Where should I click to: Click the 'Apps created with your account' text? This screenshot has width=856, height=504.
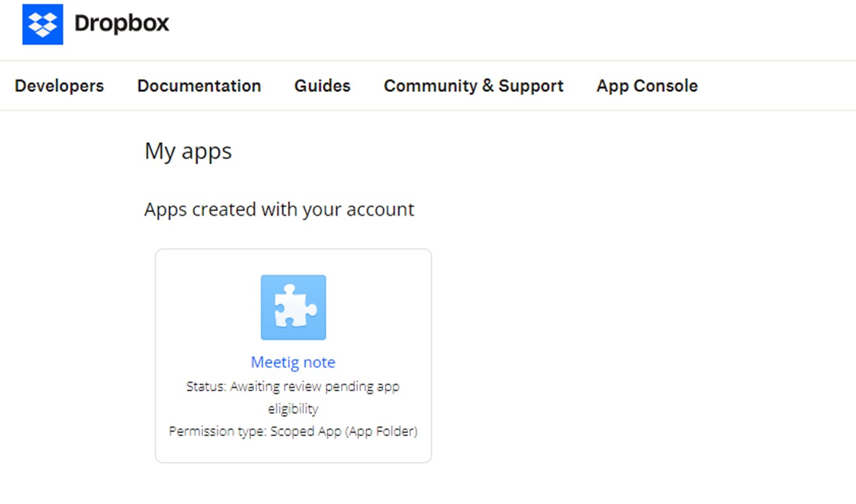tap(279, 209)
